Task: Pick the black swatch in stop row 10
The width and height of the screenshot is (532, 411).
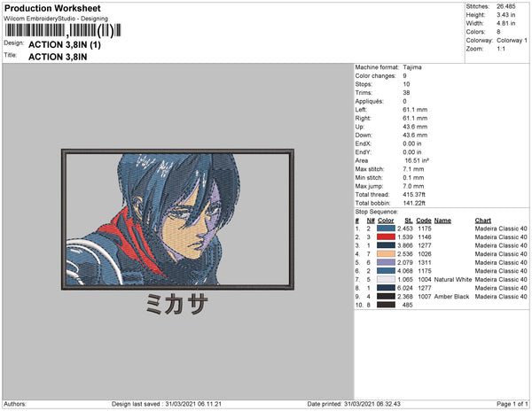Action: pyautogui.click(x=386, y=305)
